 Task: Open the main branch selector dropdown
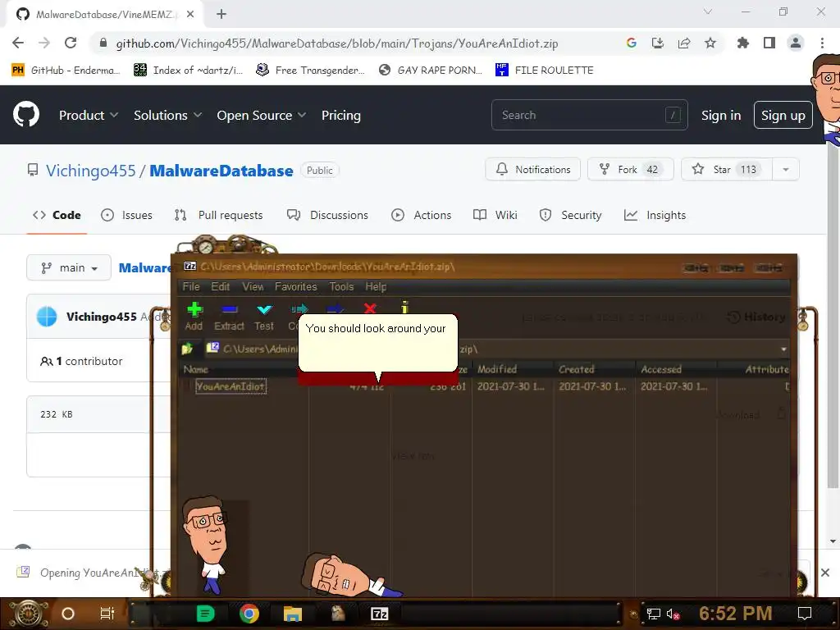click(x=69, y=267)
